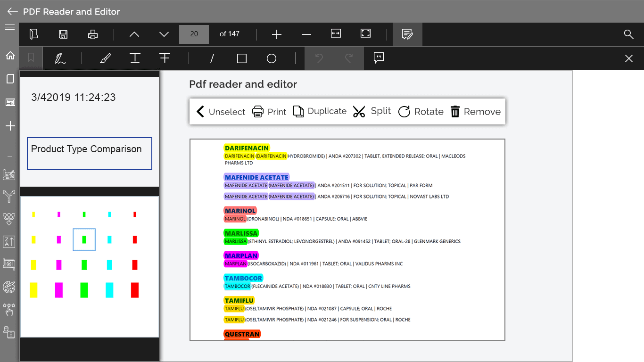The width and height of the screenshot is (644, 362).
Task: Click the plus icon in the sidebar
Action: [9, 126]
